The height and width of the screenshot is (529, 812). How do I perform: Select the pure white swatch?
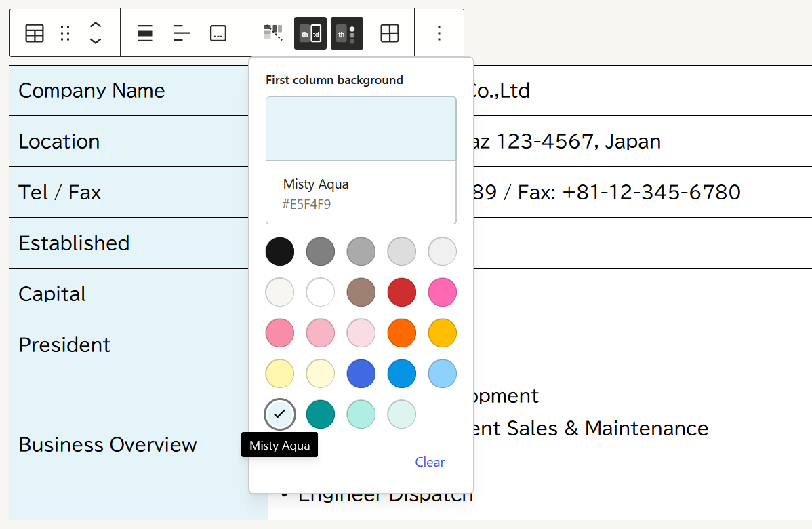pyautogui.click(x=321, y=292)
